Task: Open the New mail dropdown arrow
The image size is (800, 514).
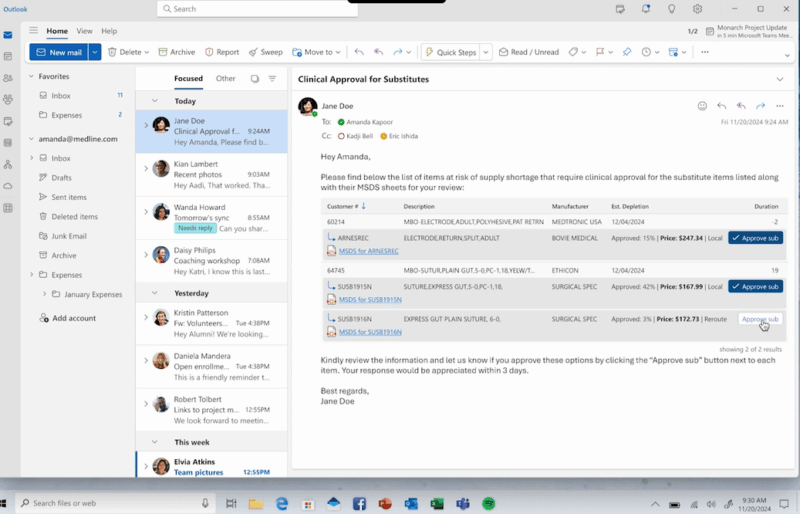Action: click(x=95, y=52)
